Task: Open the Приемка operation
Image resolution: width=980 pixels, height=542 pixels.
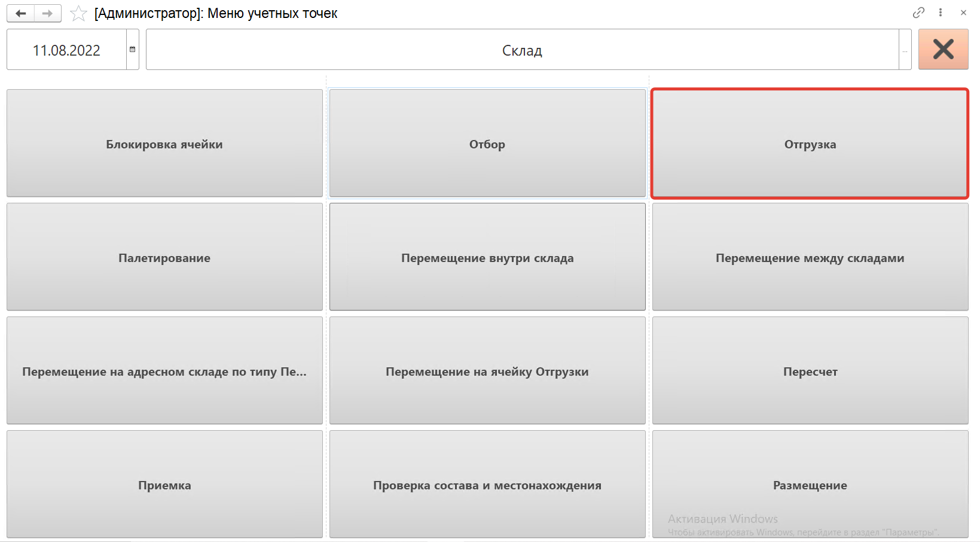Action: [164, 485]
